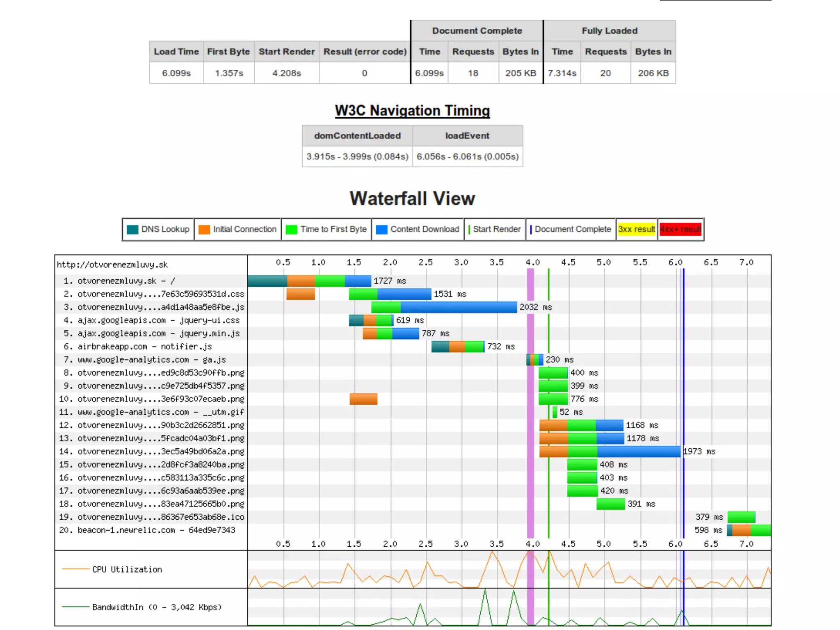Click the domContentLoaded timing value cell
Screen dimensions: 840x630
coord(357,157)
